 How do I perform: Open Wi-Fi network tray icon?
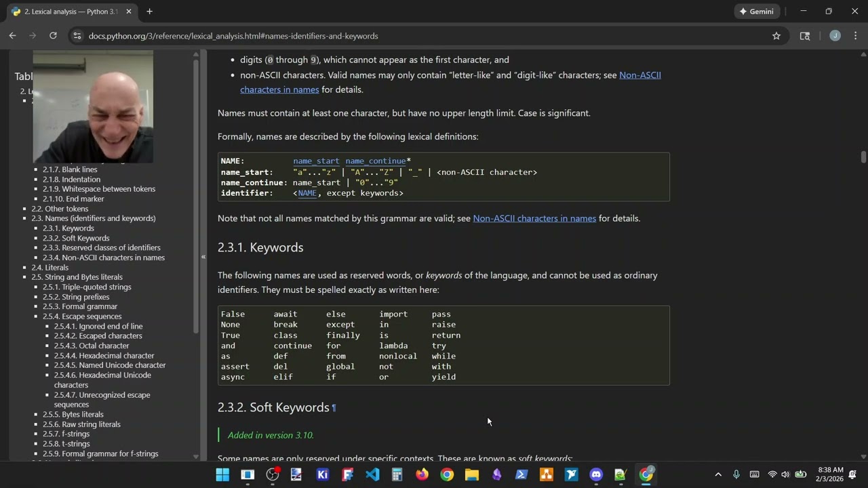[772, 474]
